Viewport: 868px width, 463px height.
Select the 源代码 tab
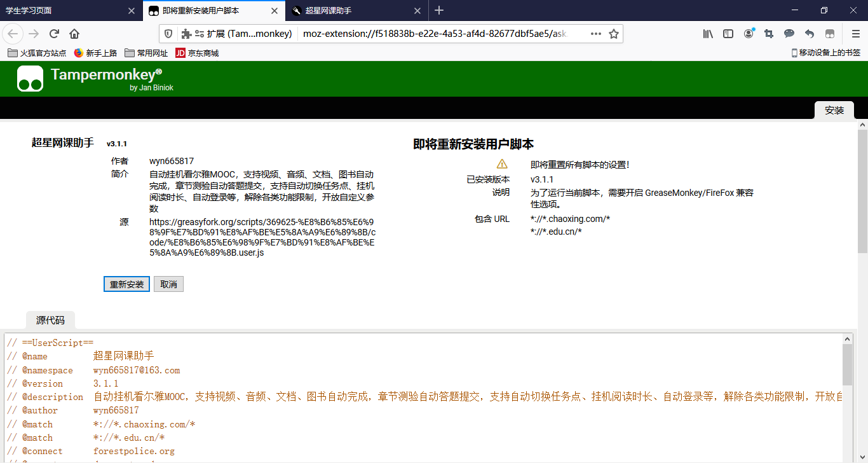(x=50, y=321)
